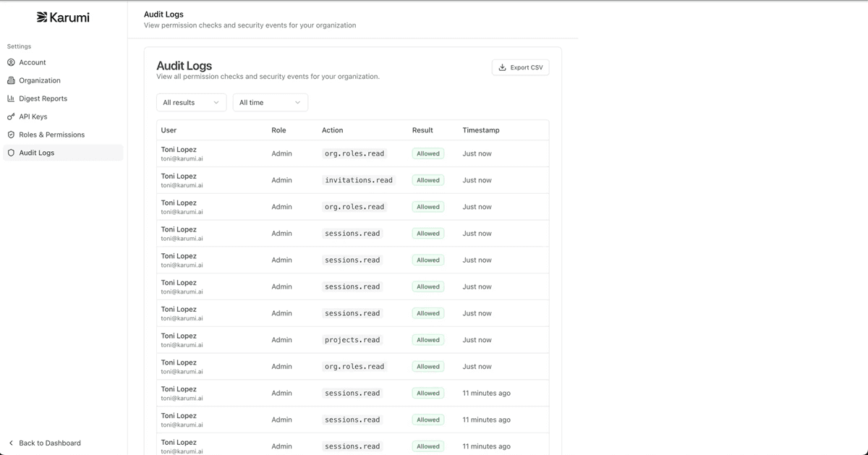This screenshot has height=455, width=868.
Task: Open the Account settings page
Action: 63,62
